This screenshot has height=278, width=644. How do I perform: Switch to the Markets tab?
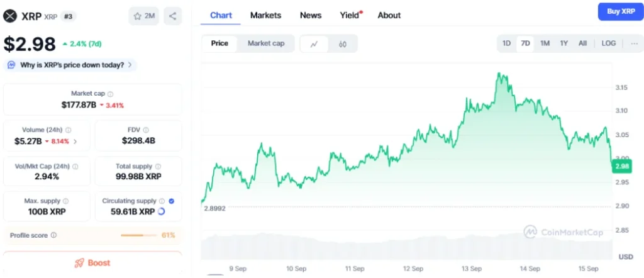point(266,15)
